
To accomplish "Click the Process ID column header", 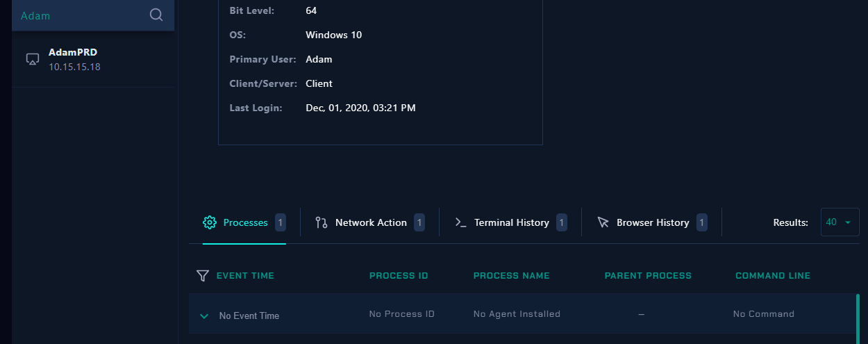I will pos(399,276).
